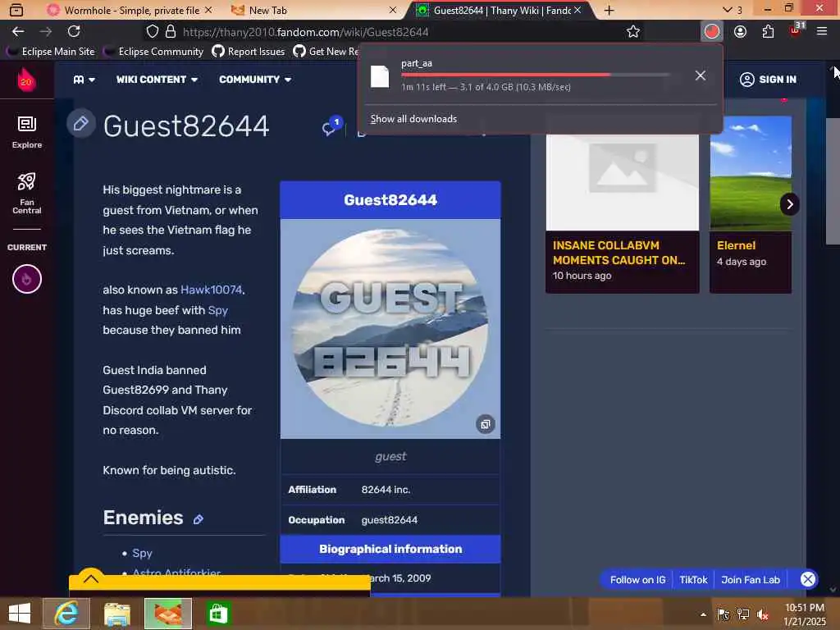This screenshot has height=630, width=840.
Task: Reload the current page
Action: [74, 32]
